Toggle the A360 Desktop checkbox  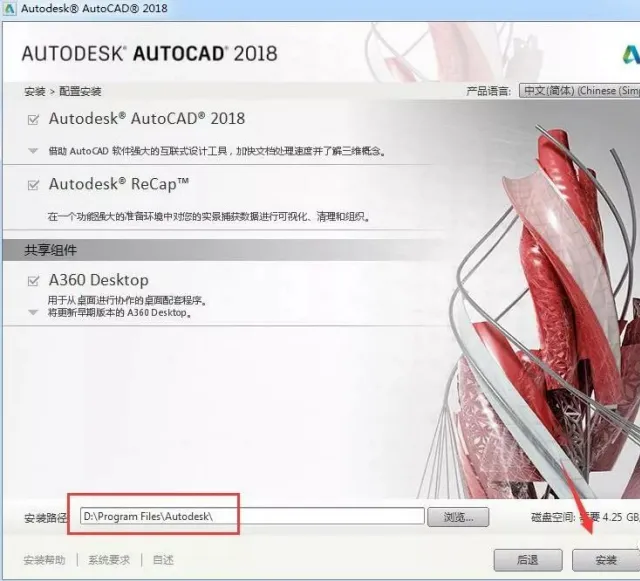click(33, 281)
